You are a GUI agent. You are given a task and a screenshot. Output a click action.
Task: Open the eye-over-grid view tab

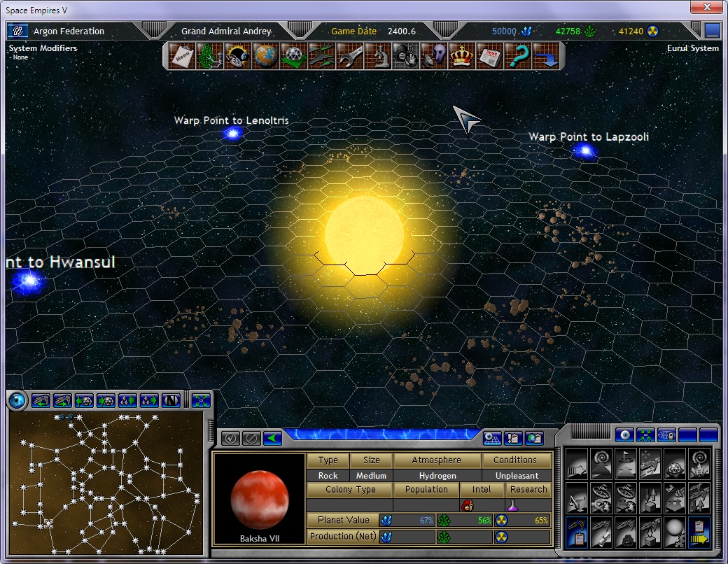pyautogui.click(x=491, y=438)
